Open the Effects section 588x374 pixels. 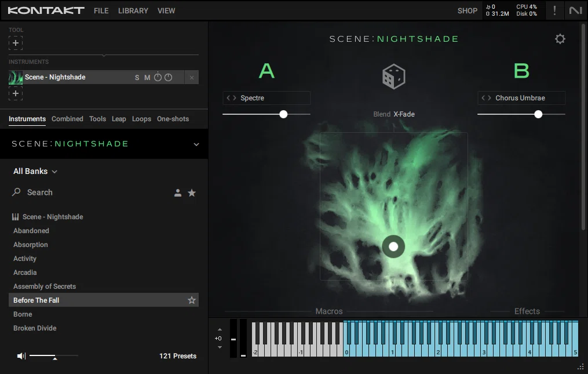[x=527, y=311]
